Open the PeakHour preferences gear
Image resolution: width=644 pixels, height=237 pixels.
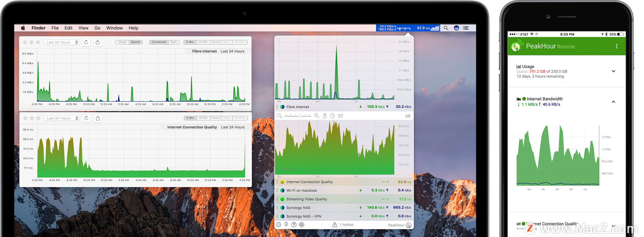pos(278,225)
